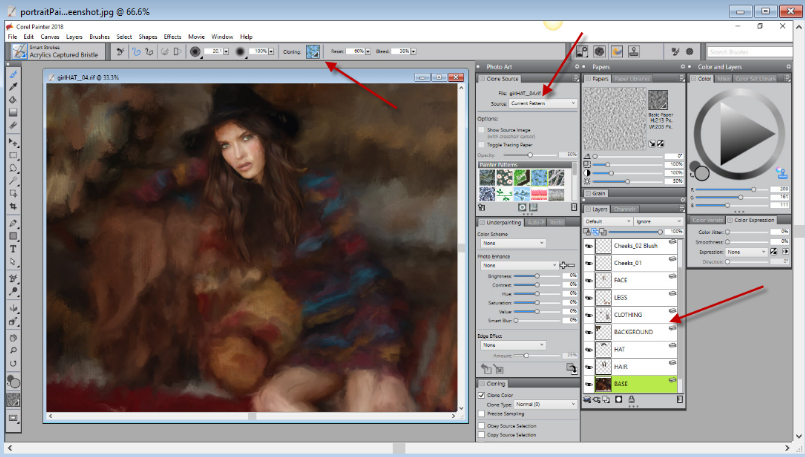
Task: Hide the FACE layer using eye icon
Action: click(589, 280)
